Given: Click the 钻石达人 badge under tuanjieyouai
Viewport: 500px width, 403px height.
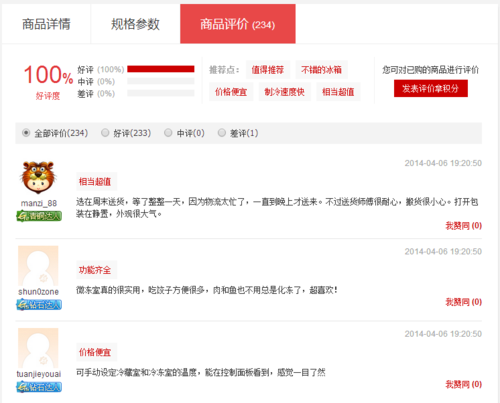Looking at the screenshot, I should tap(39, 387).
